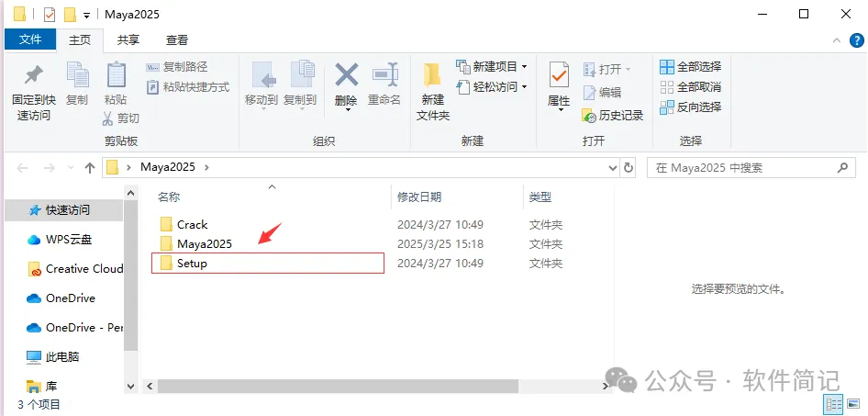Click the search magnifier icon
Image resolution: width=868 pixels, height=416 pixels.
[x=842, y=167]
